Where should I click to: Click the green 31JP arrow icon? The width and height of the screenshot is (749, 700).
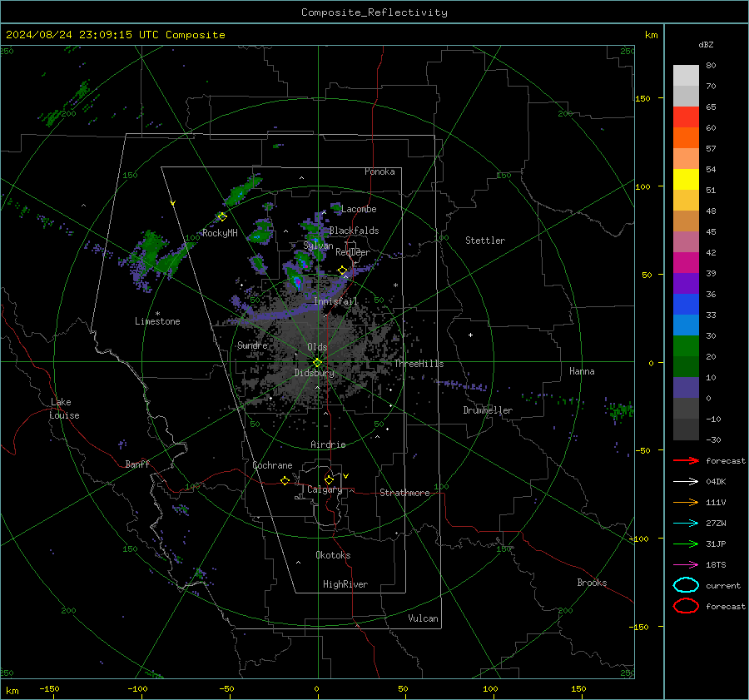point(686,544)
